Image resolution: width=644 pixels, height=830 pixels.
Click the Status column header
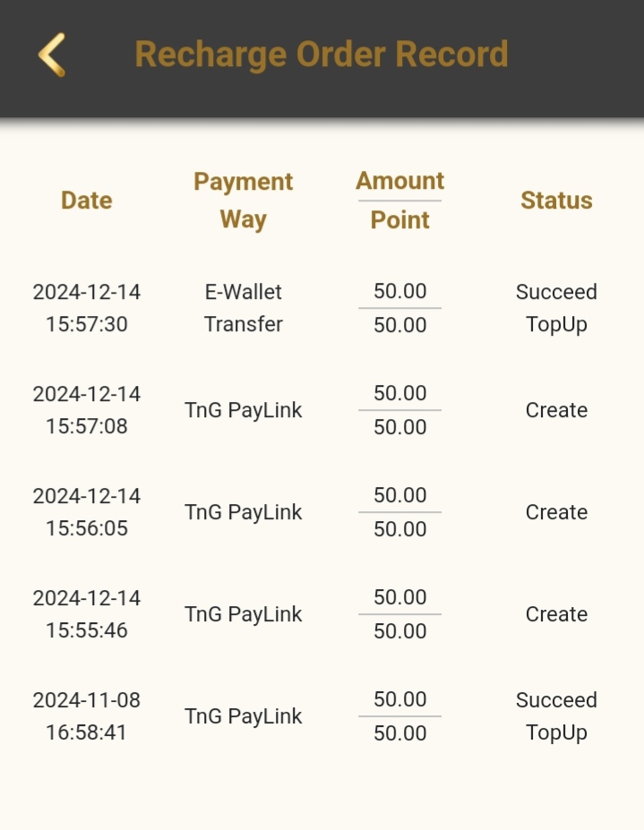(x=556, y=201)
